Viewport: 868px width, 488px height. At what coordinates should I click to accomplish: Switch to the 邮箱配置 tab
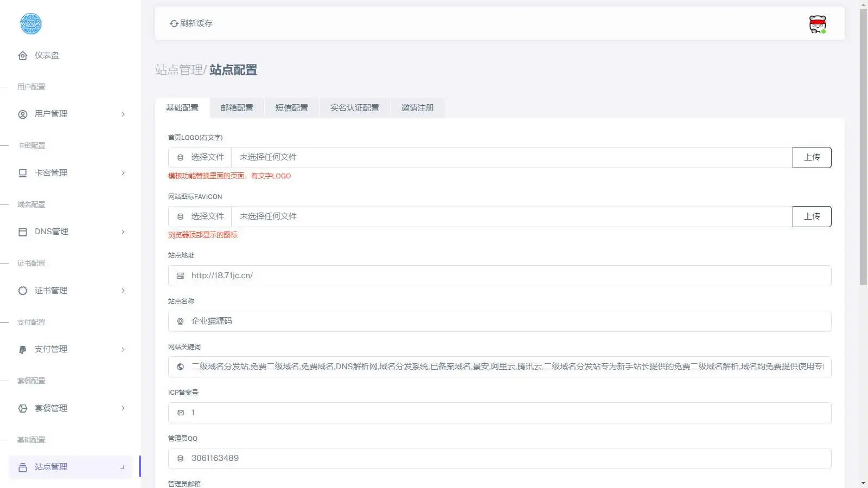click(x=237, y=107)
